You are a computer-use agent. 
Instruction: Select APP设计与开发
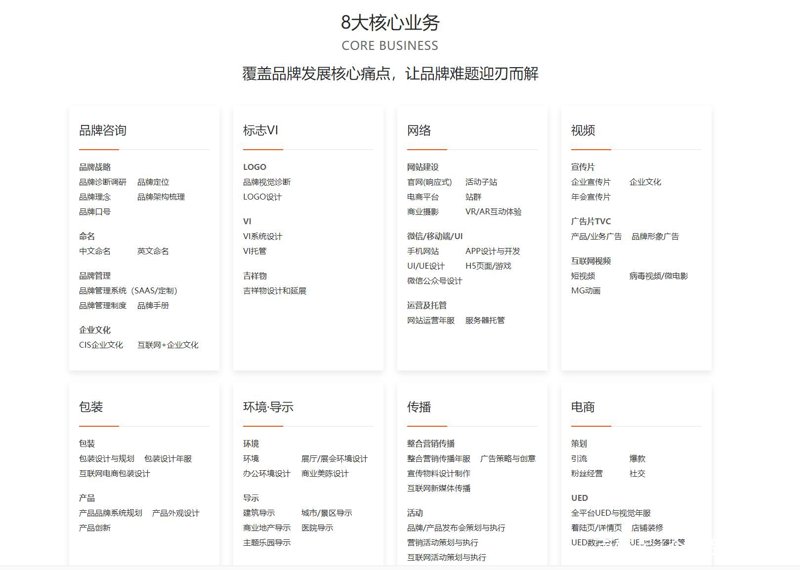tap(493, 251)
